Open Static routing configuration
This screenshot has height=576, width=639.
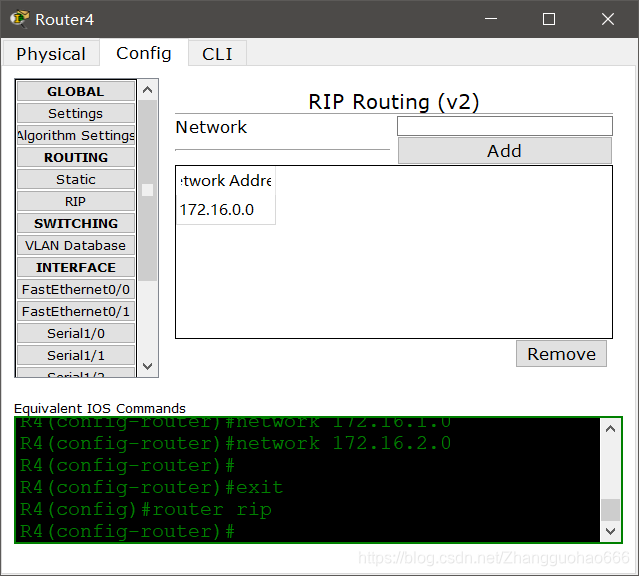point(76,179)
